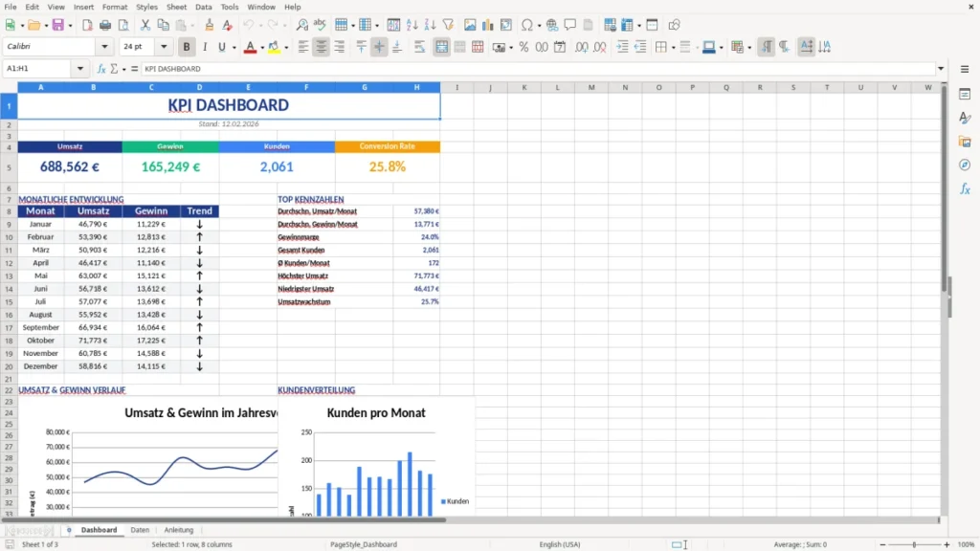Toggle Align Left for the cell
The height and width of the screenshot is (551, 980).
tap(303, 47)
